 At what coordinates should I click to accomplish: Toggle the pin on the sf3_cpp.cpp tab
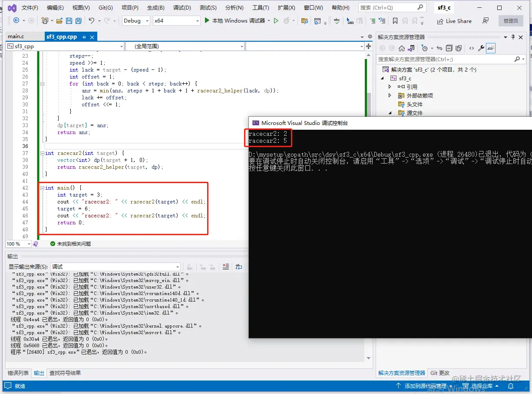(x=84, y=37)
